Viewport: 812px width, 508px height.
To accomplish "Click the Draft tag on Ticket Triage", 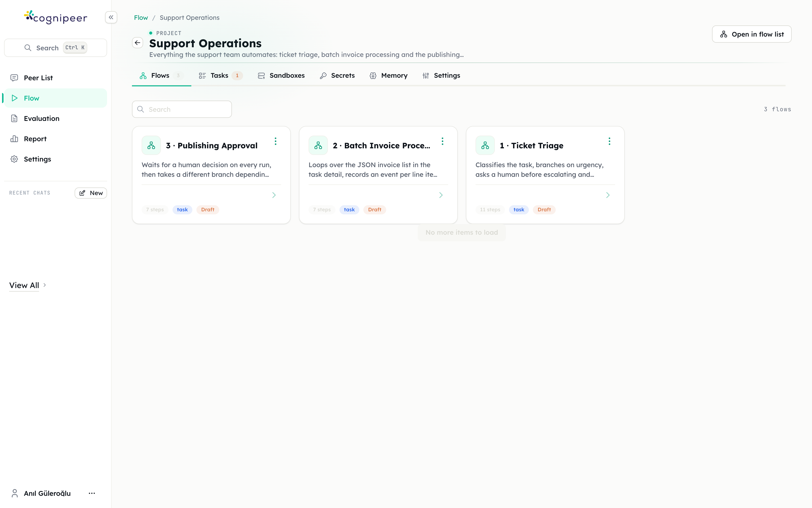I will (544, 210).
